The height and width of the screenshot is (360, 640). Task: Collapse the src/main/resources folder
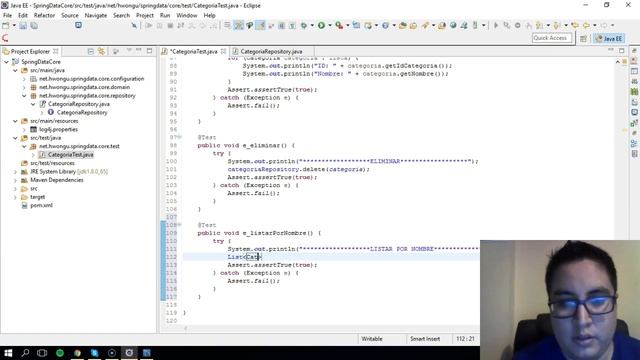(x=15, y=121)
